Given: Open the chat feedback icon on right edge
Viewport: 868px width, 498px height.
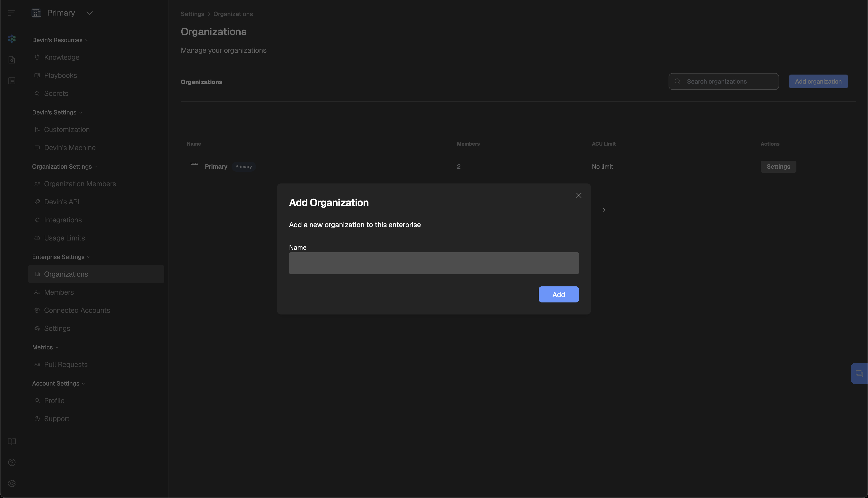Looking at the screenshot, I should 859,374.
